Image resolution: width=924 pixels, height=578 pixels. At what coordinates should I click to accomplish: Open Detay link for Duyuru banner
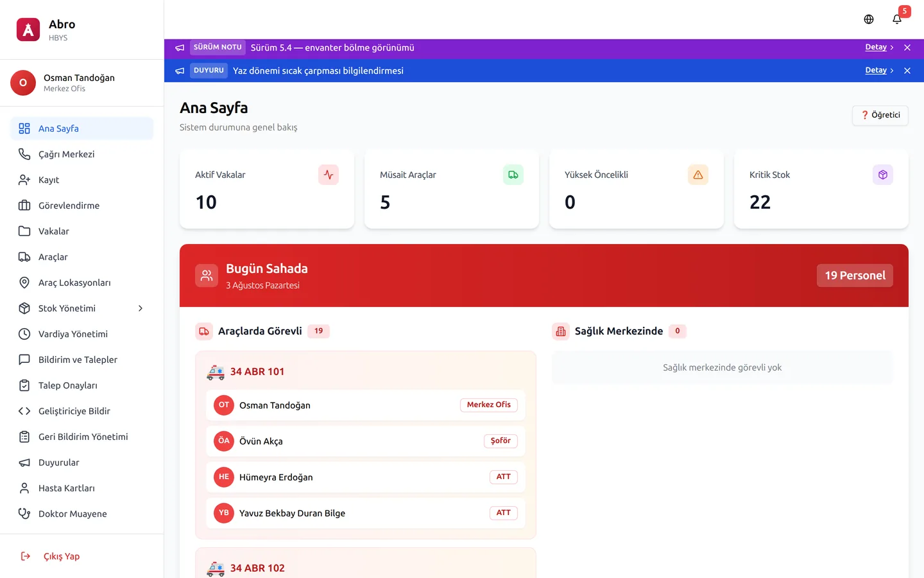coord(879,70)
